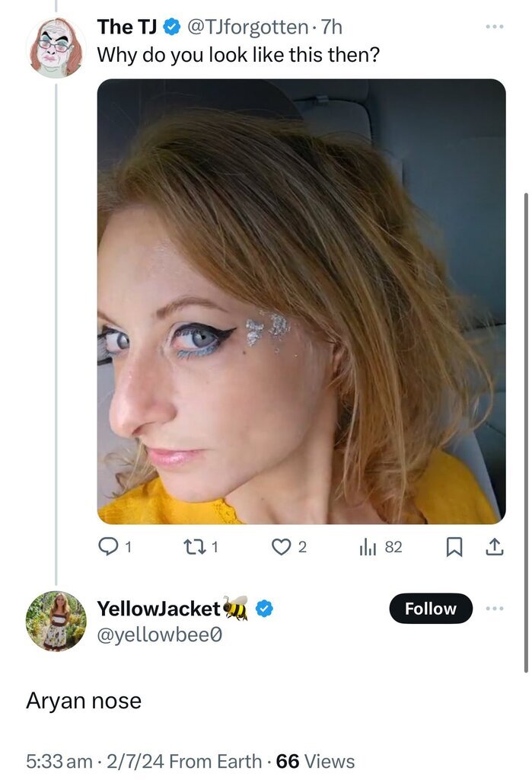
Task: Click YellowJacket's blue verified badge
Action: (264, 608)
